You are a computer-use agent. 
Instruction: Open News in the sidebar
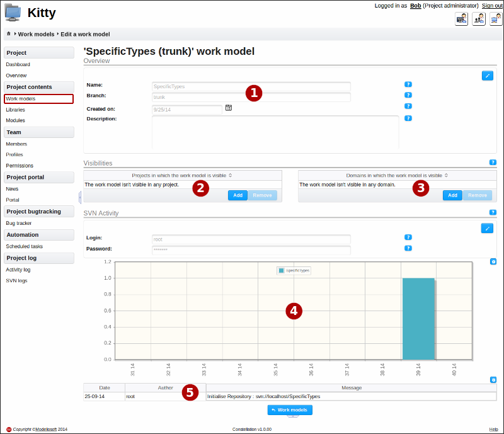[12, 189]
